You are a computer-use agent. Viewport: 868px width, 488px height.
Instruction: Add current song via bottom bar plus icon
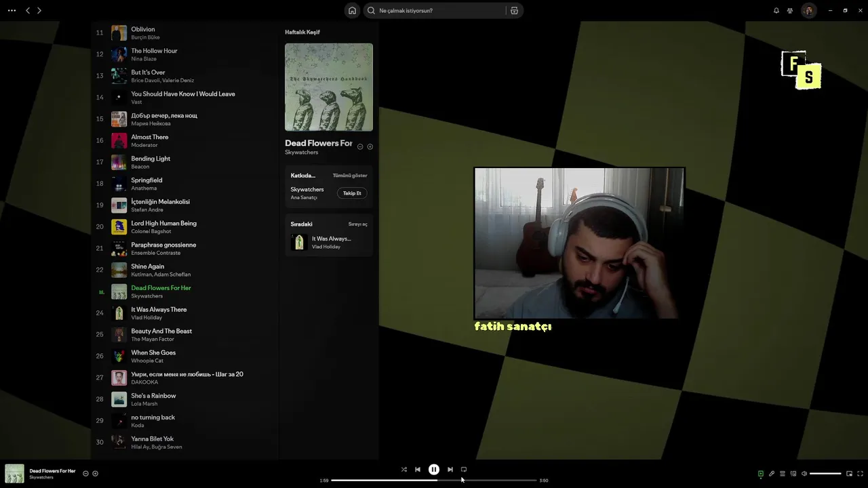click(95, 473)
